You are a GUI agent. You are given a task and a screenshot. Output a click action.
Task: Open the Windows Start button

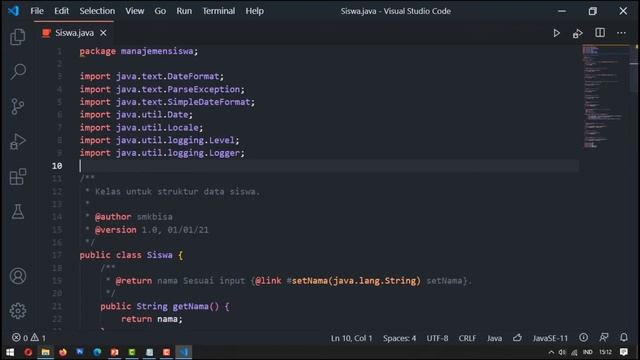pos(10,352)
